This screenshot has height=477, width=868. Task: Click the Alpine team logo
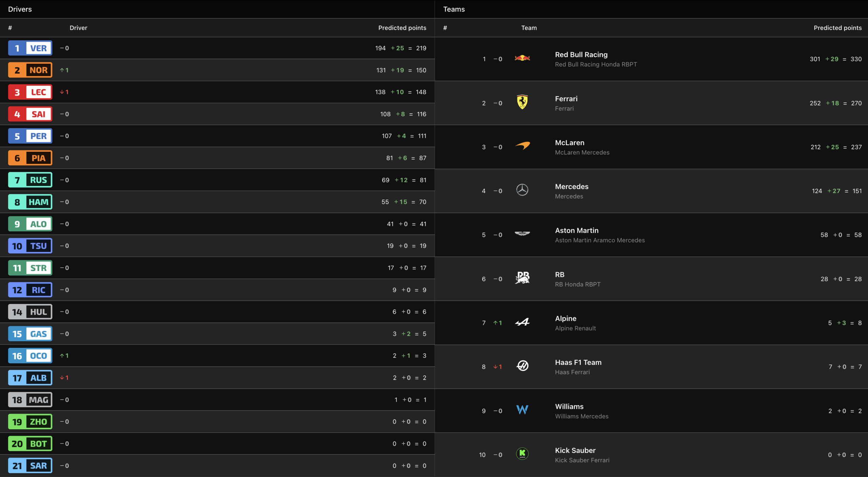pyautogui.click(x=522, y=322)
